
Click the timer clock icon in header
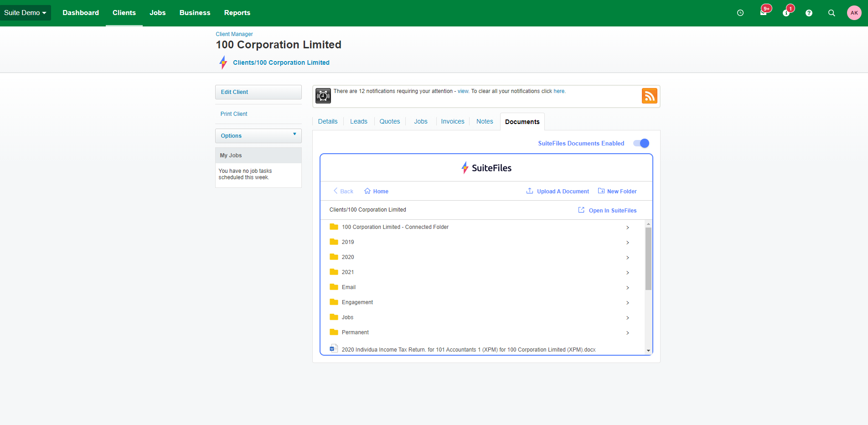click(740, 13)
